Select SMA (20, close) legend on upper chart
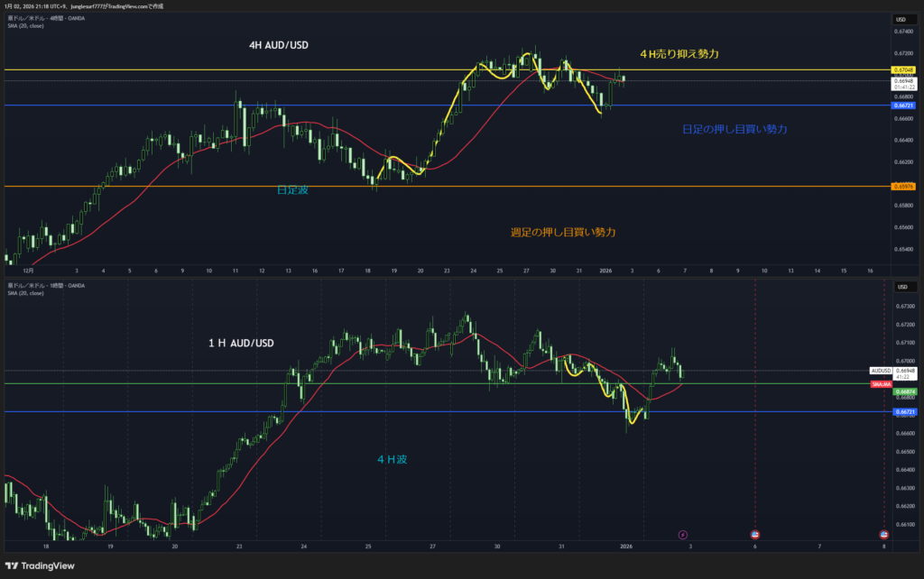This screenshot has width=924, height=579. click(25, 25)
